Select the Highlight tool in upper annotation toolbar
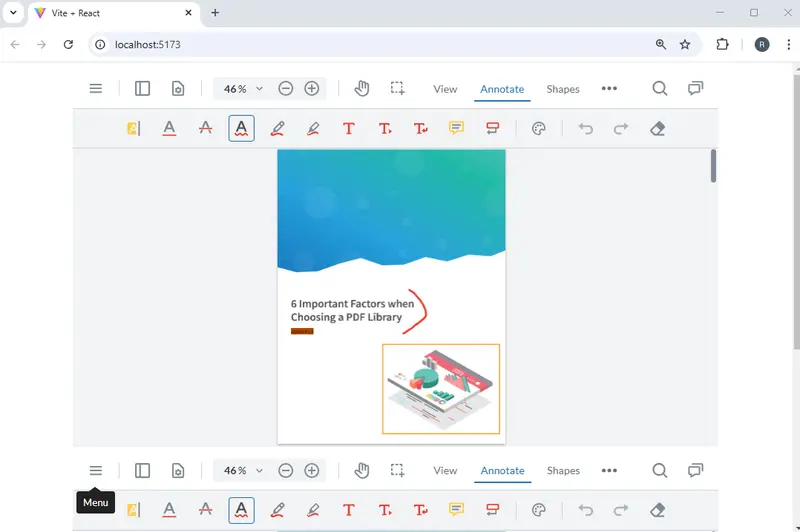Screen dimensions: 800x532 (x=133, y=129)
